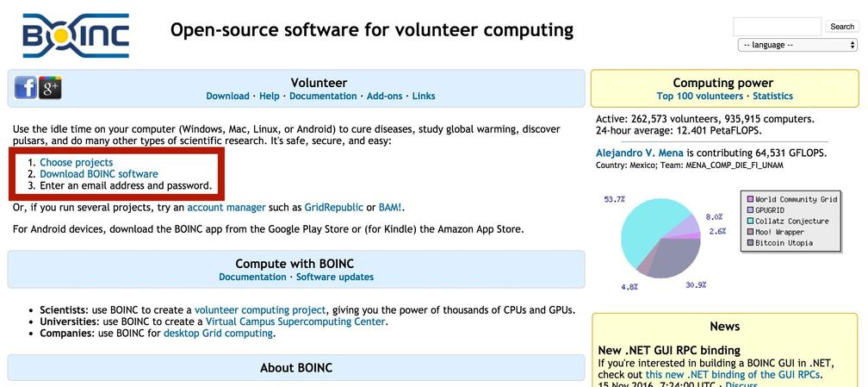The width and height of the screenshot is (868, 387).
Task: Open the account manager link
Action: [226, 208]
